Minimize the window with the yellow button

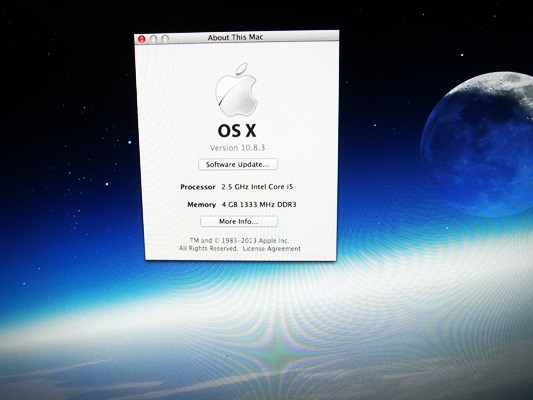pos(153,39)
